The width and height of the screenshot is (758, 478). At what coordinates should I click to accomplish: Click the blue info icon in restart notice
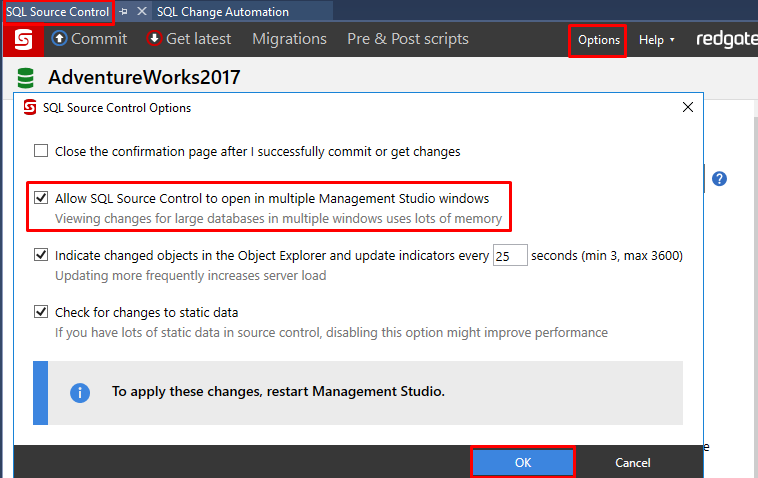(80, 392)
